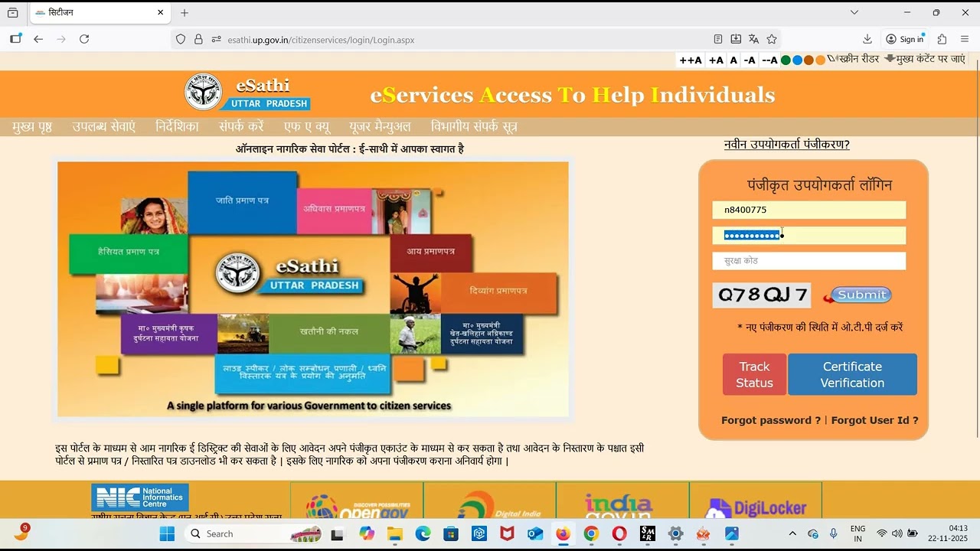Open the संपर्क करें menu item
Screen dimensions: 980x551
(x=241, y=127)
